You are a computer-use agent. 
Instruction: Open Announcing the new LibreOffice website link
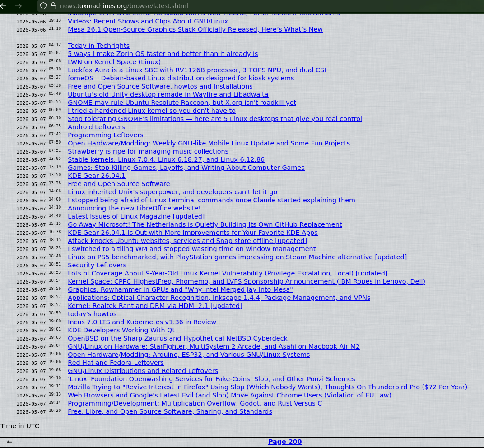134,208
